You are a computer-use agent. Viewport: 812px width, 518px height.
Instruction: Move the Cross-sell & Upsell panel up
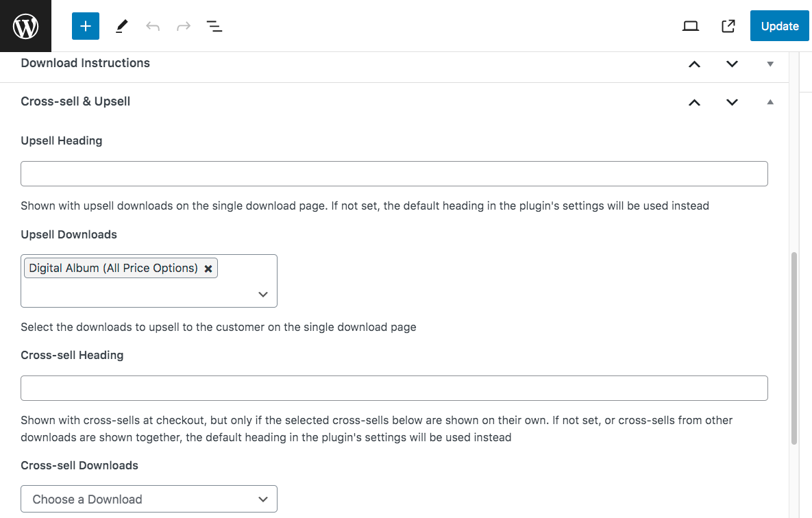(694, 101)
